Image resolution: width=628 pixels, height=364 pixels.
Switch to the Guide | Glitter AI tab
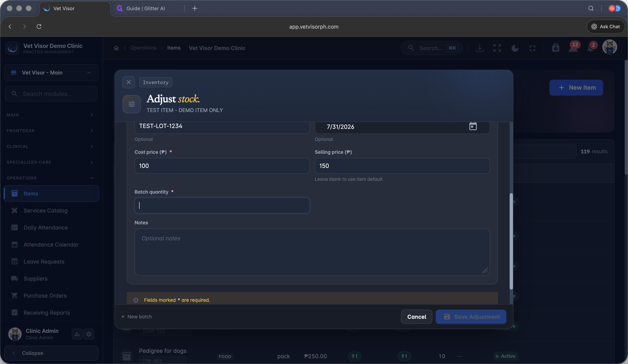146,9
